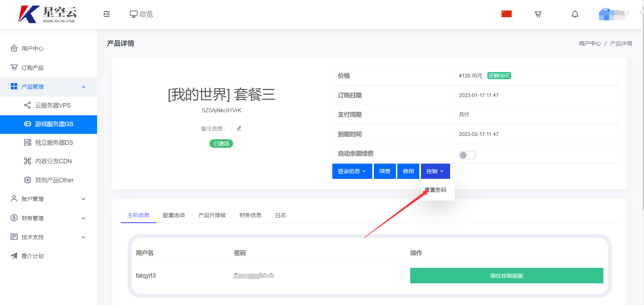Viewport: 644px width, 305px height.
Task: Select 云服务器VPS in the sidebar
Action: (x=53, y=105)
